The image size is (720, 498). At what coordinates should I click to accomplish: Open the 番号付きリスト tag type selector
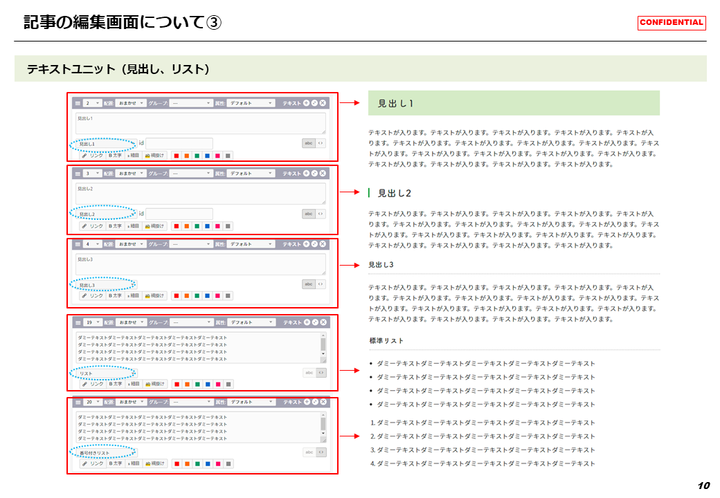coord(101,453)
